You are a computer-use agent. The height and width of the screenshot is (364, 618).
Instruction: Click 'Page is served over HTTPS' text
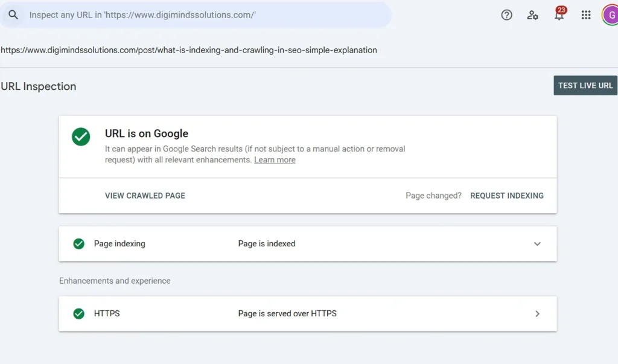[287, 313]
